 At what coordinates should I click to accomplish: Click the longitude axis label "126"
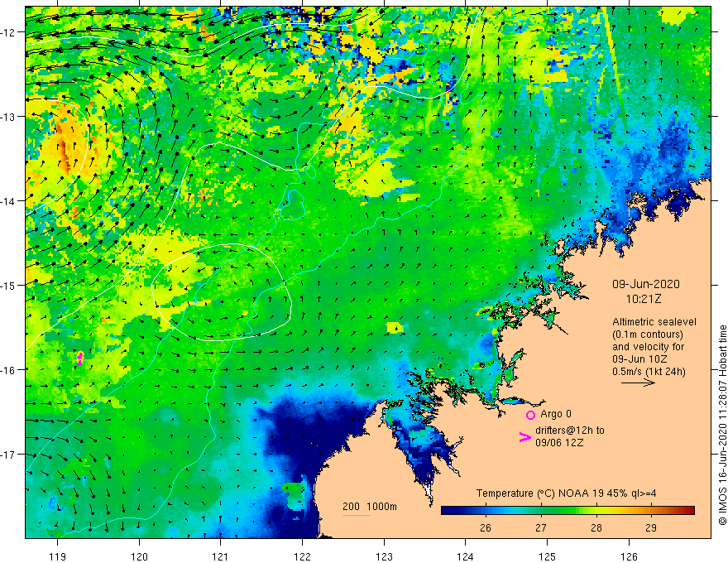[x=629, y=556]
